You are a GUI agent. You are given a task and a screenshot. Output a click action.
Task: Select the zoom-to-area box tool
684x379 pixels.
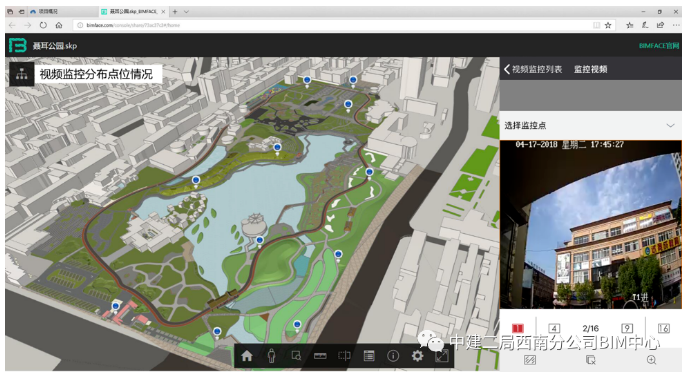(x=296, y=356)
